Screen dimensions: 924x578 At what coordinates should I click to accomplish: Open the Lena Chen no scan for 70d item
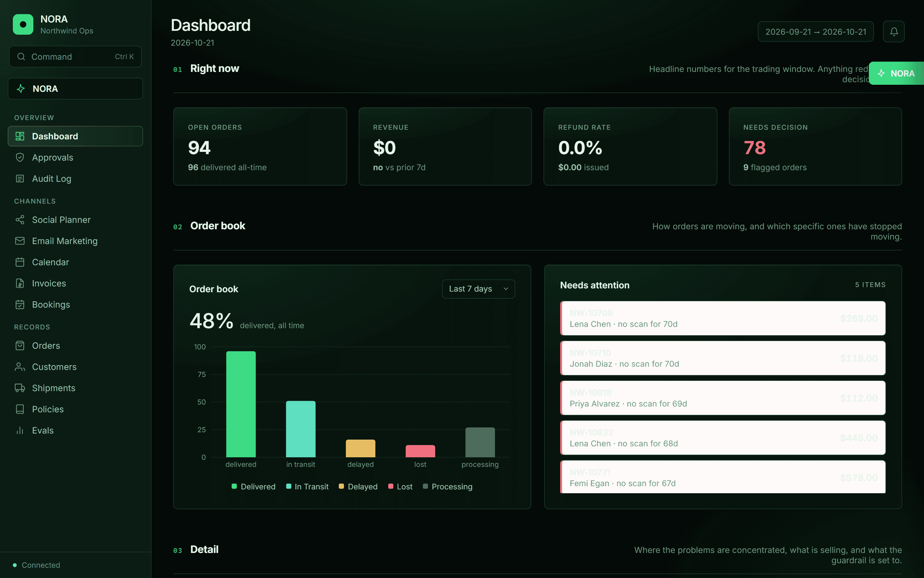(723, 319)
